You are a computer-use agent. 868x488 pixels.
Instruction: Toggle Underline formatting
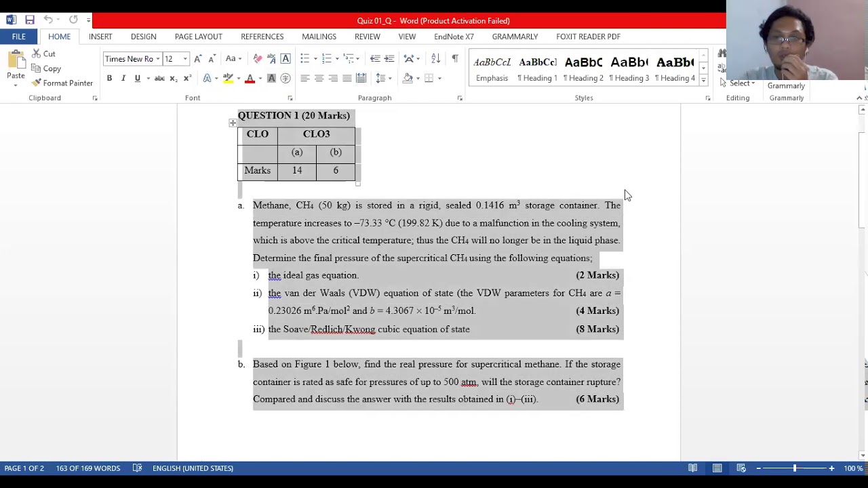[x=138, y=79]
